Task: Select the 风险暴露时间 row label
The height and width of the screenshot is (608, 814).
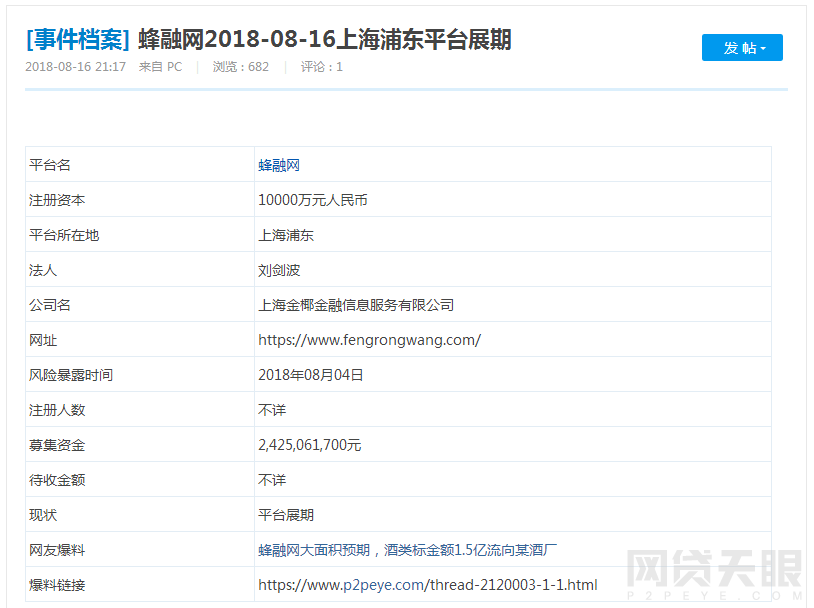Action: coord(71,375)
